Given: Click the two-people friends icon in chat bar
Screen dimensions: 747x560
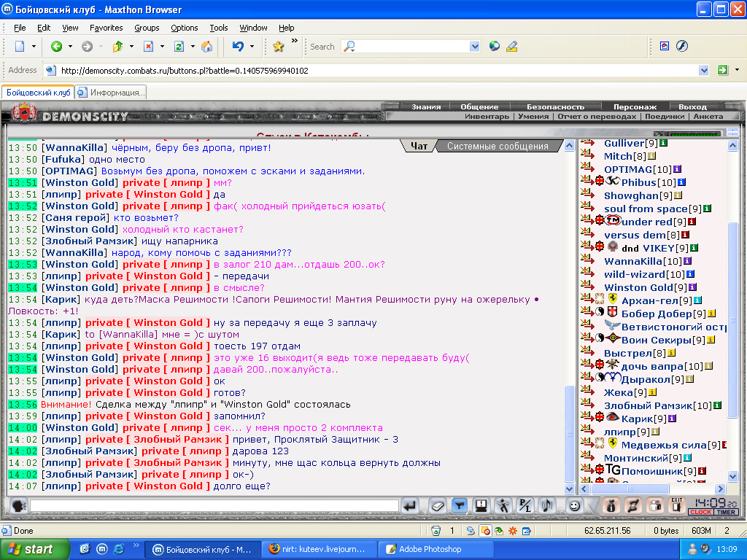Looking at the screenshot, I should click(655, 506).
